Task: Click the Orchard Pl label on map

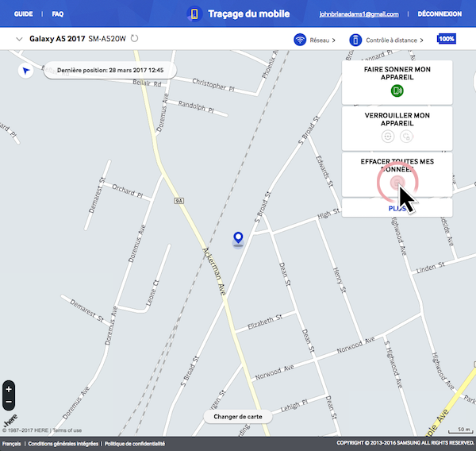Action: [127, 191]
